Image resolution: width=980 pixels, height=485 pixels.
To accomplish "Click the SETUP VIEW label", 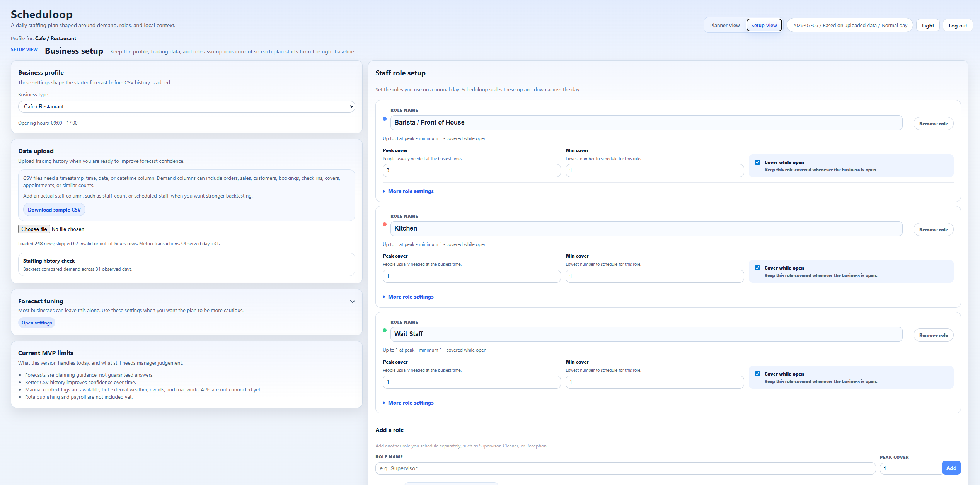I will coord(24,50).
